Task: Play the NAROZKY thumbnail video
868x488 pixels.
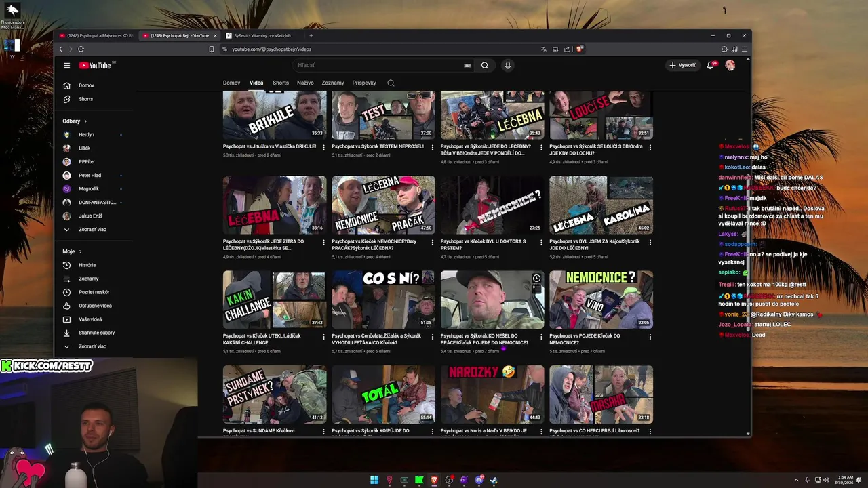Action: pyautogui.click(x=492, y=395)
